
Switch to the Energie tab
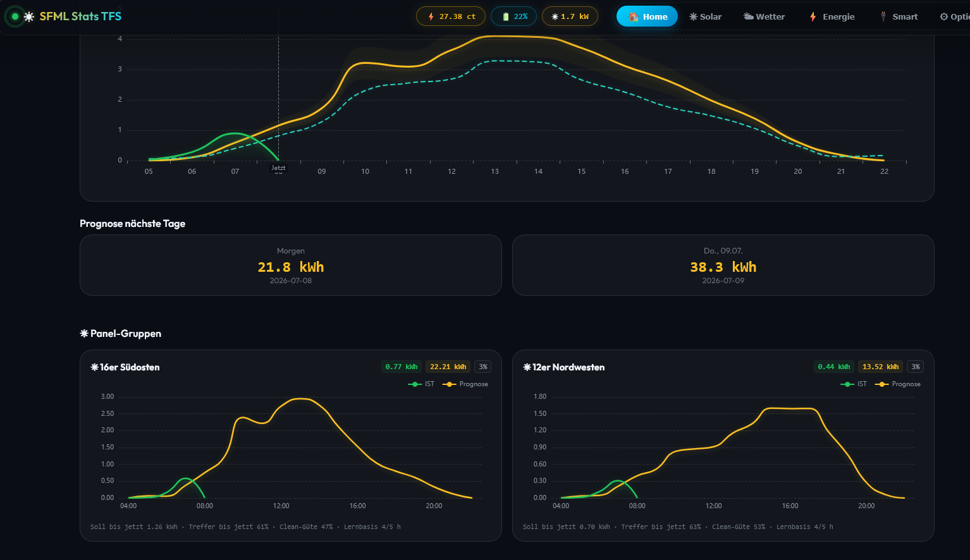click(832, 16)
